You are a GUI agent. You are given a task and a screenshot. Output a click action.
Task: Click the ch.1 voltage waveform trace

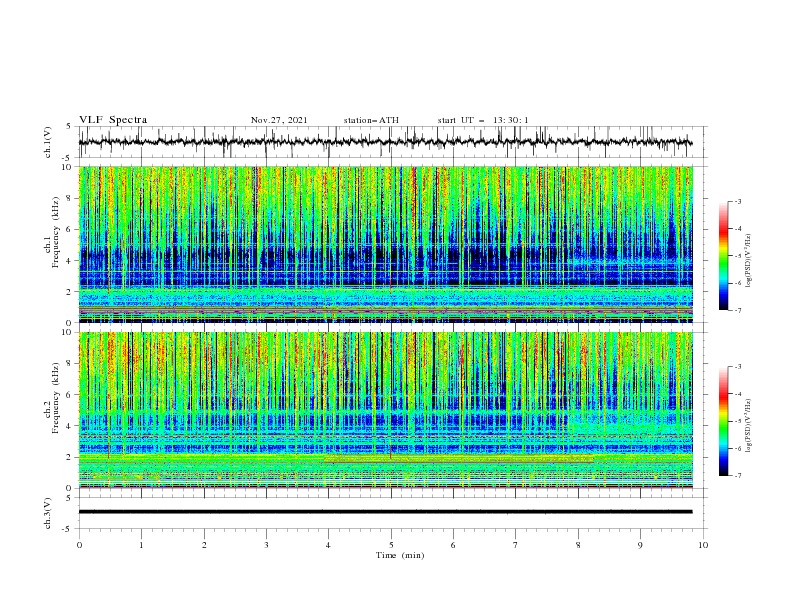click(x=385, y=142)
